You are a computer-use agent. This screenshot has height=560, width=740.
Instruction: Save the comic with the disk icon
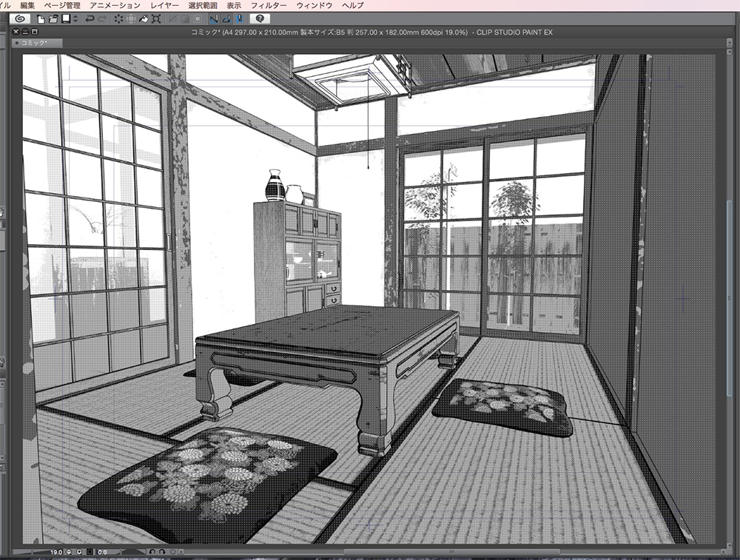pos(66,19)
